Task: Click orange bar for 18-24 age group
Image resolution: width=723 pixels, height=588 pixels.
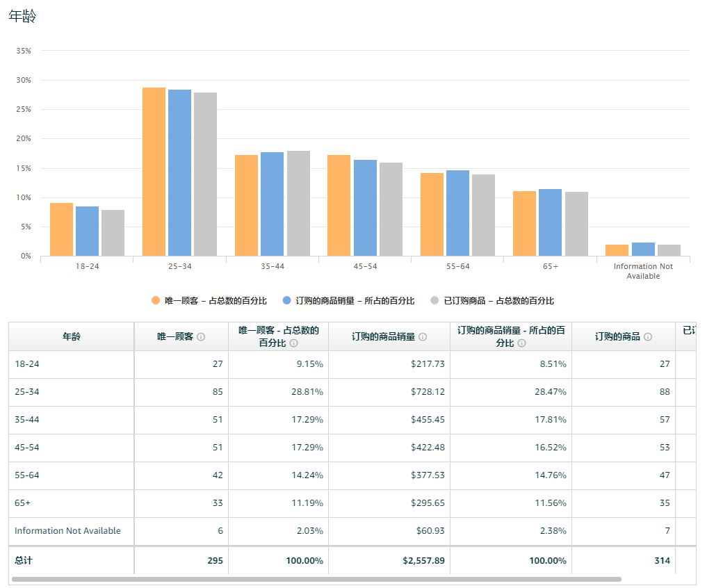Action: tap(61, 229)
